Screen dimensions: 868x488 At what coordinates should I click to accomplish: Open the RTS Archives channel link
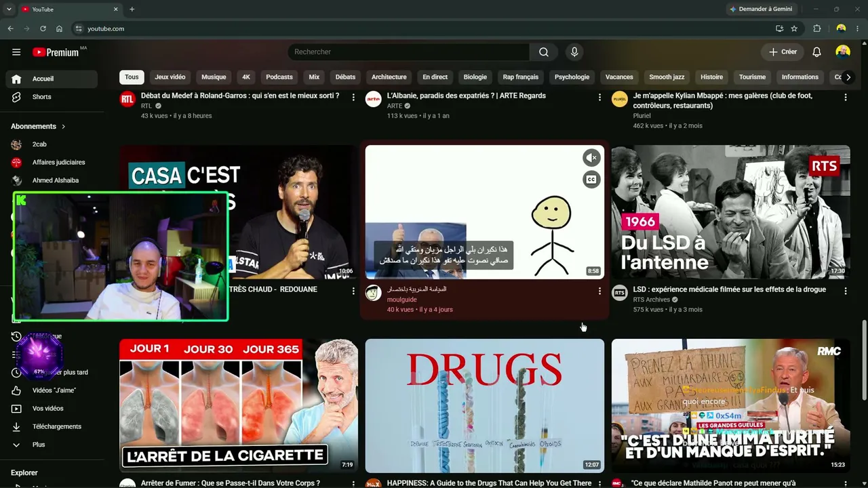652,300
